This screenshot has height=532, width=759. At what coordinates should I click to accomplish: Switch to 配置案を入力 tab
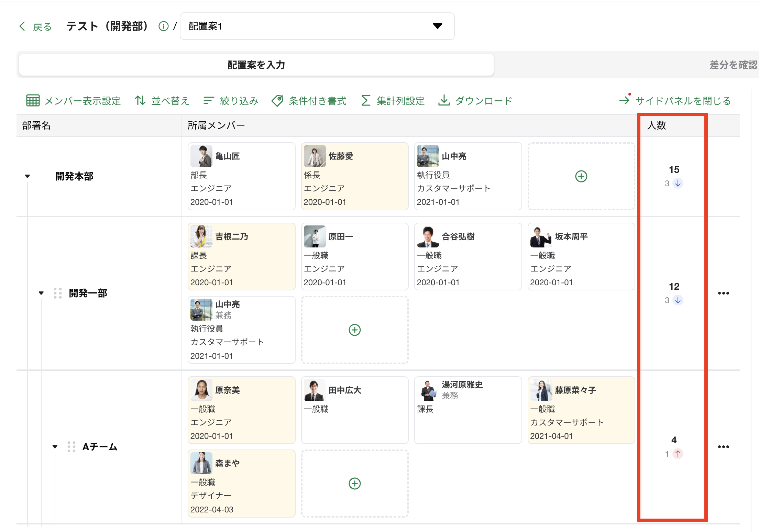pyautogui.click(x=256, y=65)
